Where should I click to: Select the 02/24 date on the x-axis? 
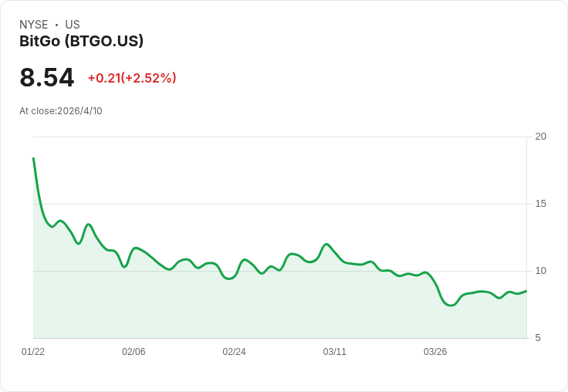[234, 352]
